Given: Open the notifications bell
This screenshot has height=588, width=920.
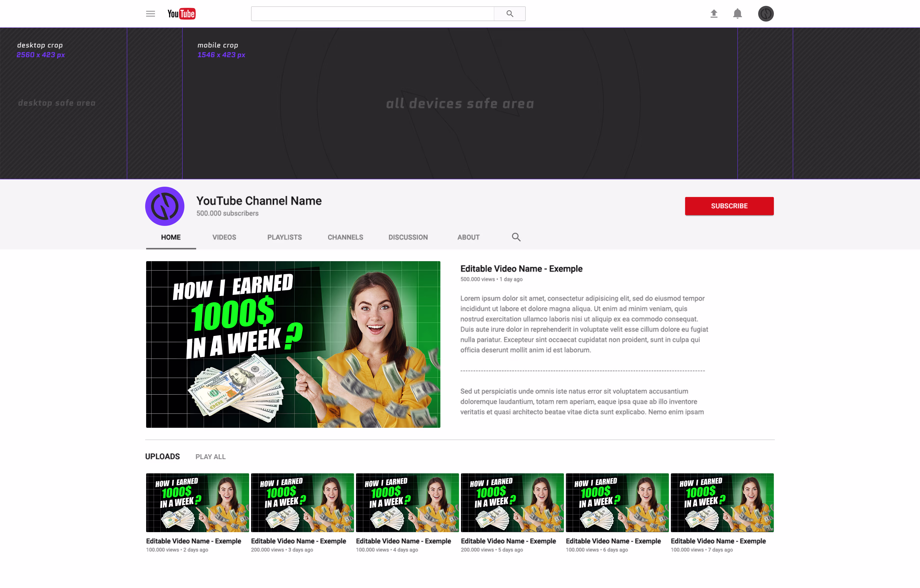Looking at the screenshot, I should pos(737,14).
